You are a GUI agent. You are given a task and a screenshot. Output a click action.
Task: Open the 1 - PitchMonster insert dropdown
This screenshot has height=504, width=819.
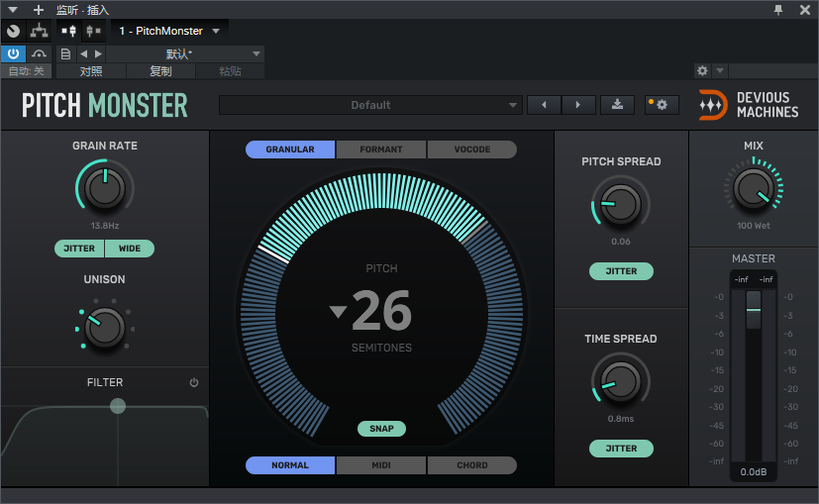169,31
